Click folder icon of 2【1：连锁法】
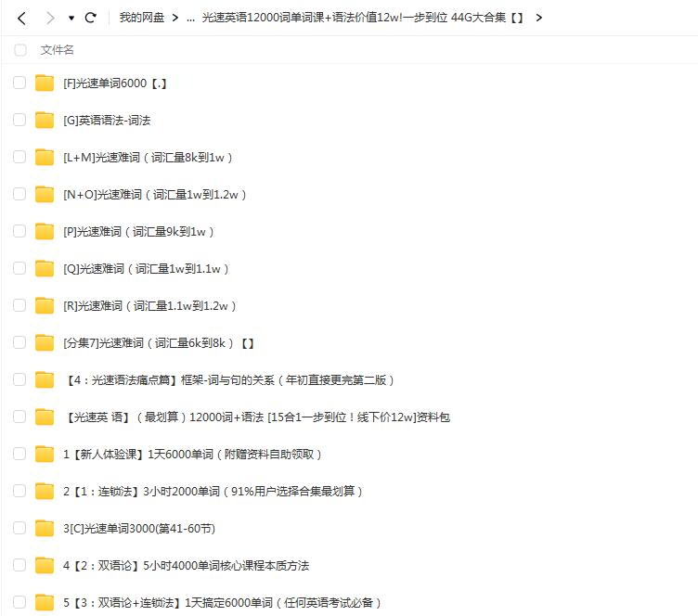This screenshot has height=616, width=698. [x=45, y=491]
